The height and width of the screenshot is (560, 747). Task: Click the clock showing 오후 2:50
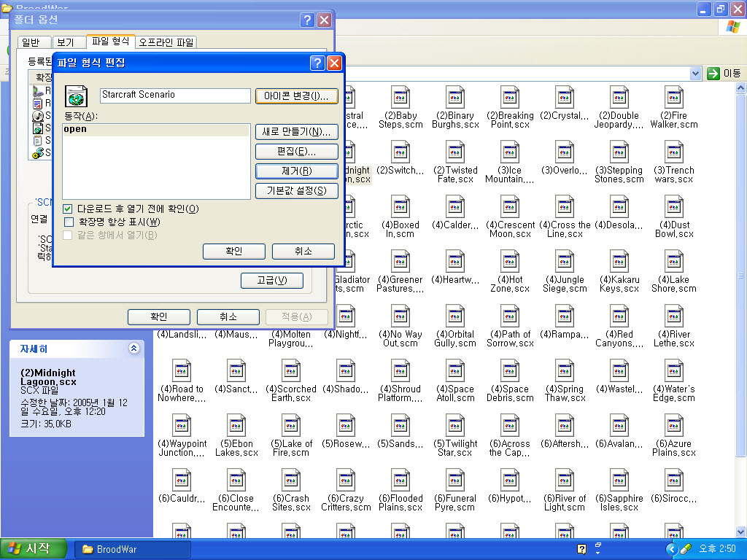point(717,549)
